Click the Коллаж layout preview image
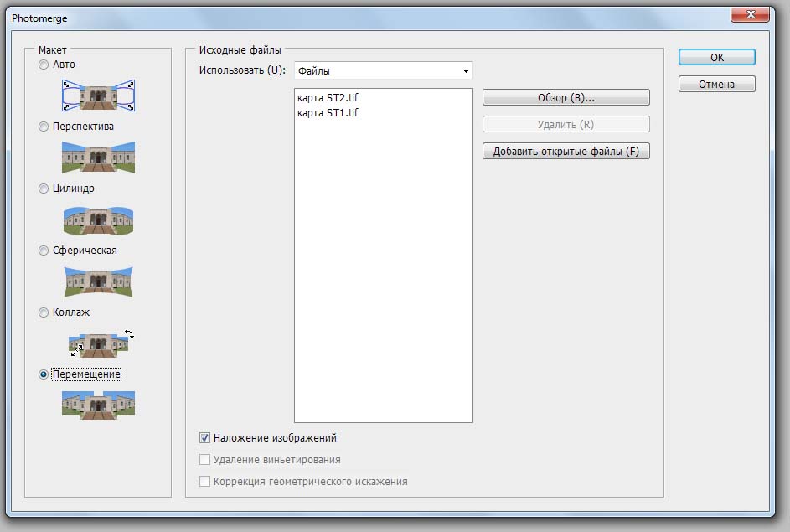The image size is (790, 532). tap(101, 343)
